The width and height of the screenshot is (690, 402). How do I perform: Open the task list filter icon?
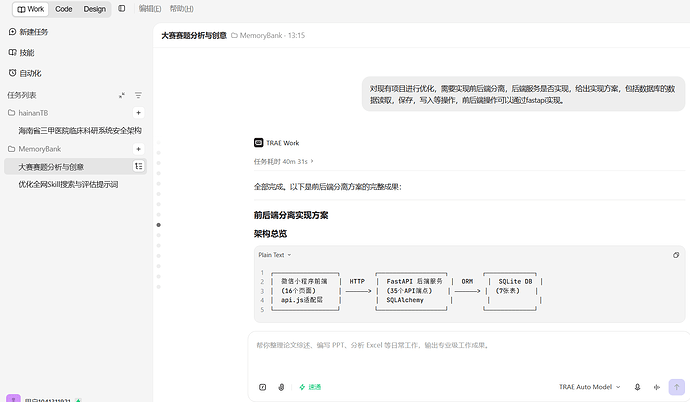coord(138,95)
